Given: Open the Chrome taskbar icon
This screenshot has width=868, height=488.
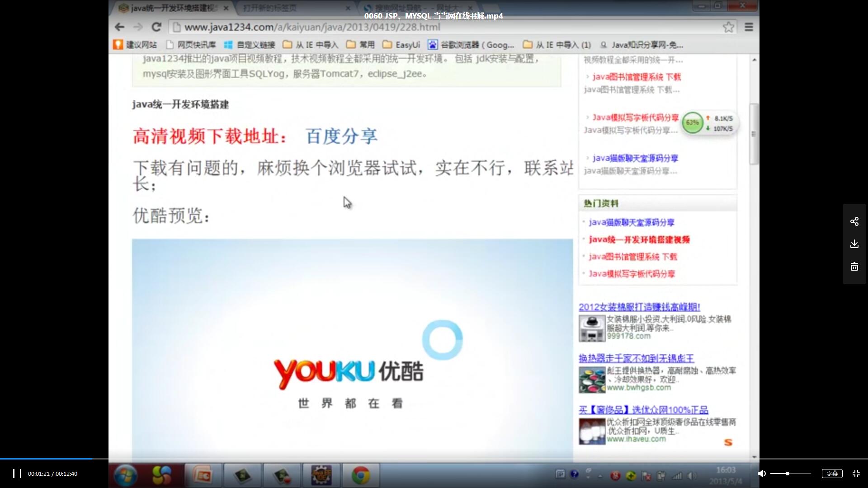Looking at the screenshot, I should click(360, 475).
